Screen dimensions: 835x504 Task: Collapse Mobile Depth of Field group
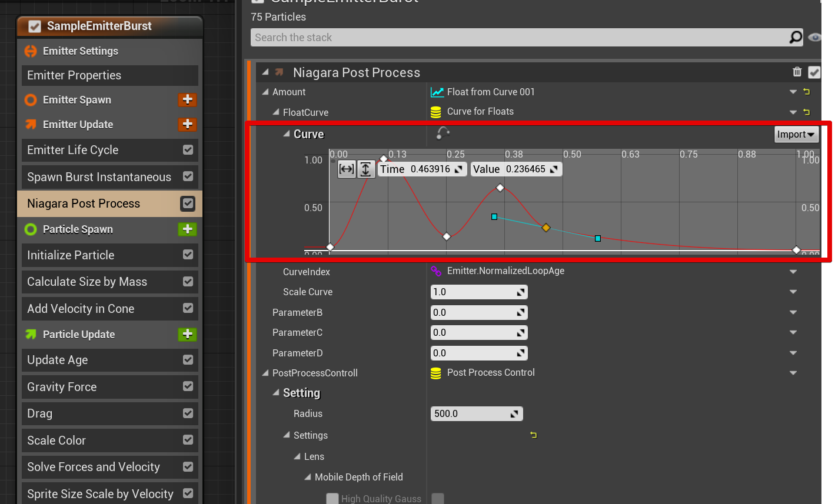click(x=308, y=477)
